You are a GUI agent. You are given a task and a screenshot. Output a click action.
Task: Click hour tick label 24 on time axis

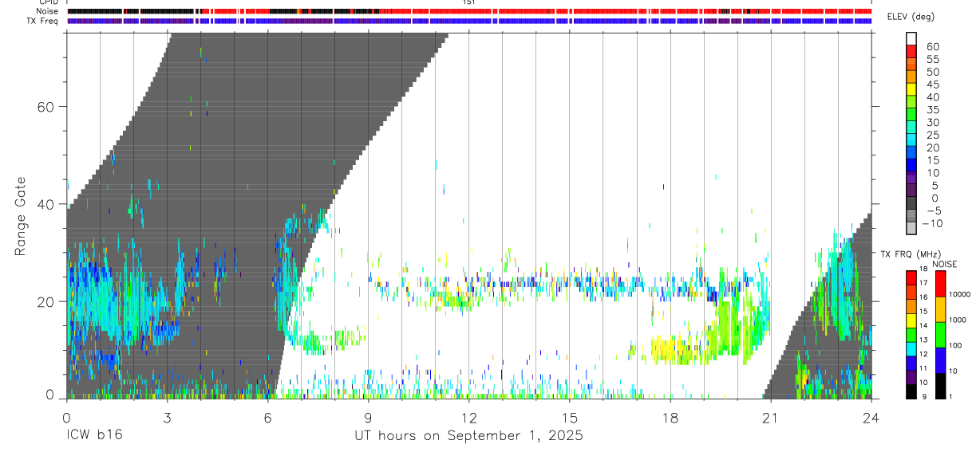tap(871, 417)
